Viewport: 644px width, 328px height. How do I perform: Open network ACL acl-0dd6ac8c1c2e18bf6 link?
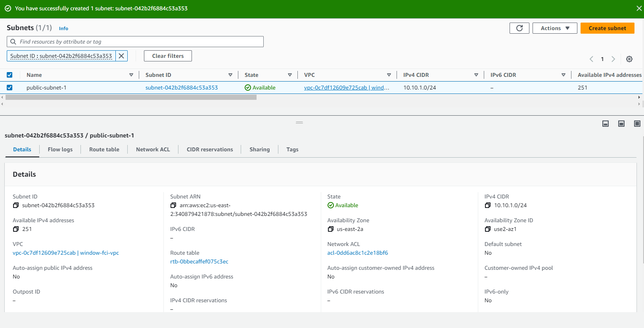pyautogui.click(x=358, y=253)
